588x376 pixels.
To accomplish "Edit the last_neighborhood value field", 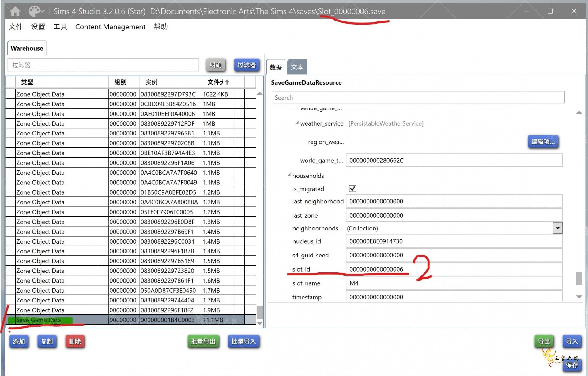I will (454, 201).
